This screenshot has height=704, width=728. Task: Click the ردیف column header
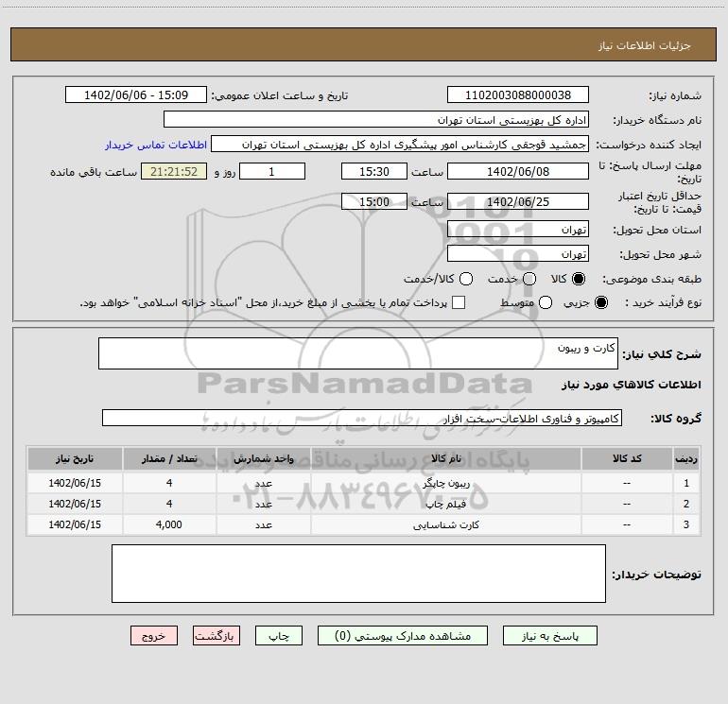pyautogui.click(x=686, y=458)
